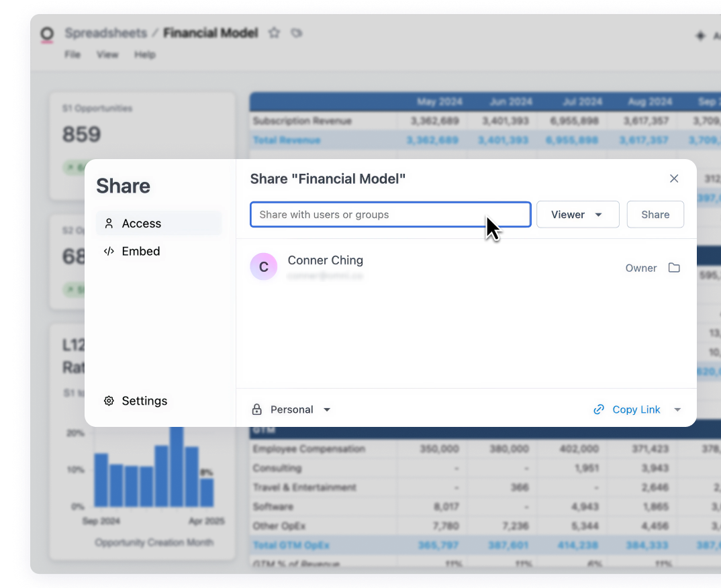Click Conner Ching's avatar circle
The image size is (721, 588).
(x=263, y=266)
